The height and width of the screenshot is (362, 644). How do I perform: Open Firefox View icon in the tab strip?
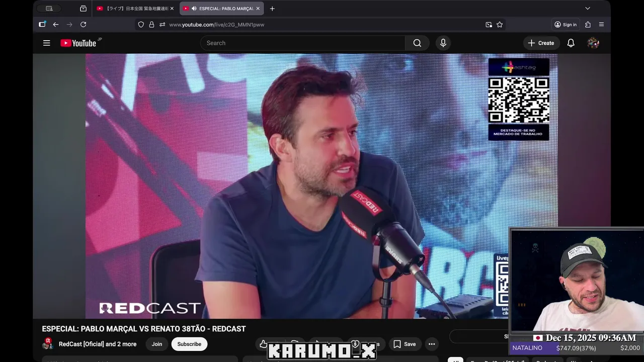tap(83, 9)
